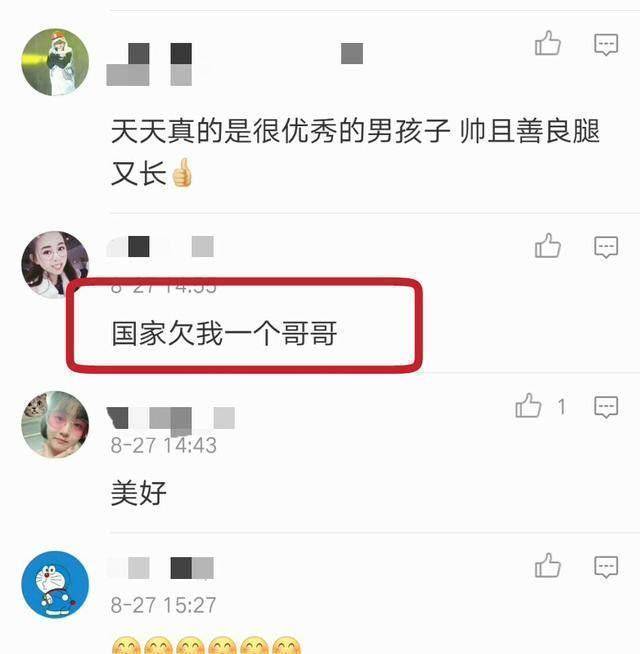Screen dimensions: 640x654
Task: Open the first commenter's green avatar
Action: click(55, 62)
